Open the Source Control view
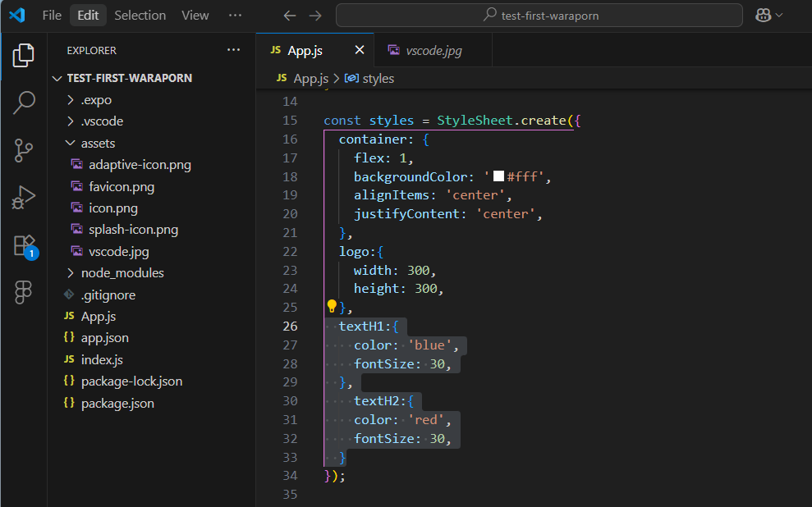Image resolution: width=812 pixels, height=507 pixels. [24, 150]
